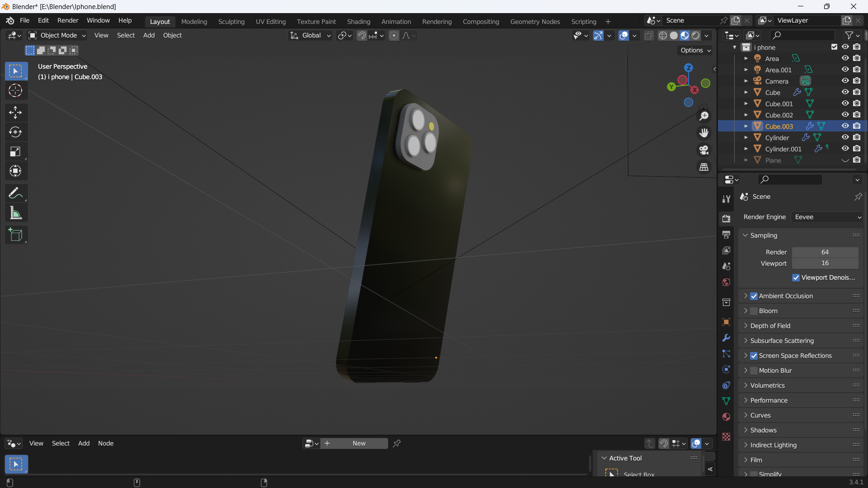Open the UV Editing workspace tab
The width and height of the screenshot is (868, 488).
pyautogui.click(x=271, y=21)
